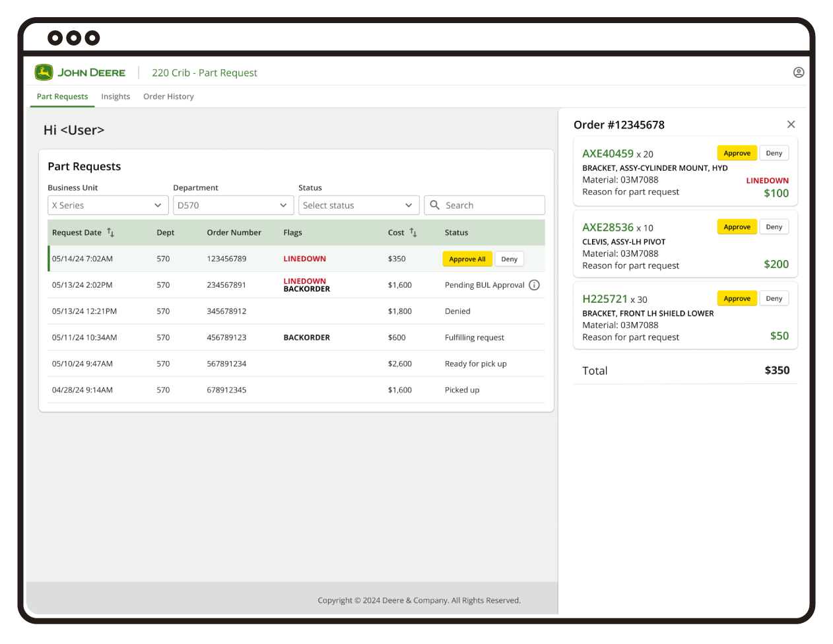
Task: Click the Fulfilling request status
Action: [474, 337]
